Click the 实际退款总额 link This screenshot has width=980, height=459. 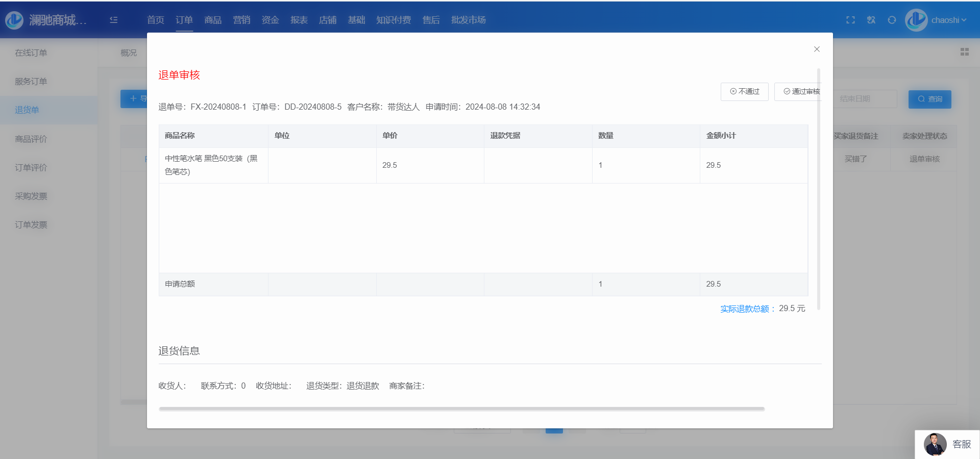(747, 309)
